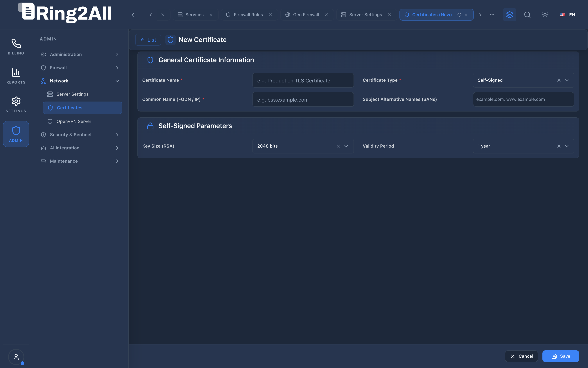Focus the Certificate Name field

click(303, 80)
